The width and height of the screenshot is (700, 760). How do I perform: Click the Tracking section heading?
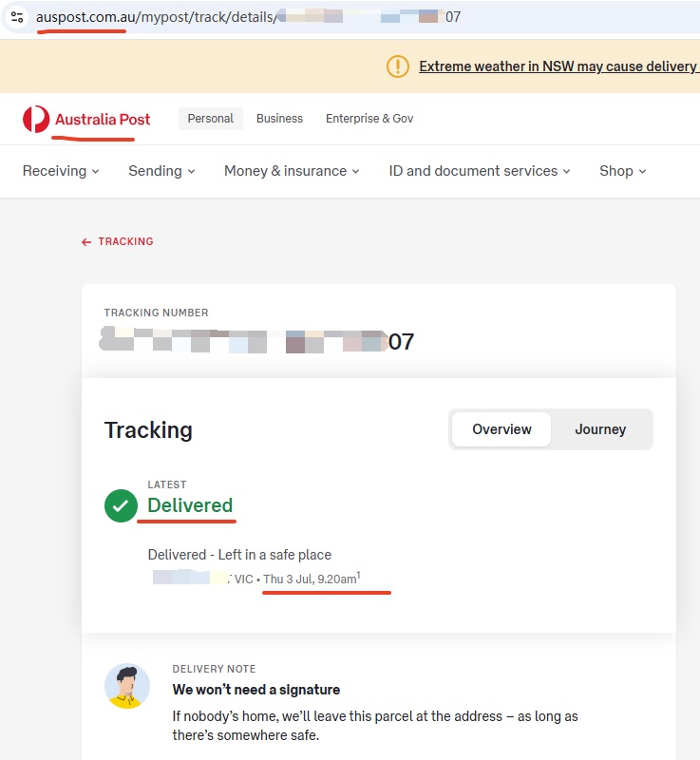(148, 430)
